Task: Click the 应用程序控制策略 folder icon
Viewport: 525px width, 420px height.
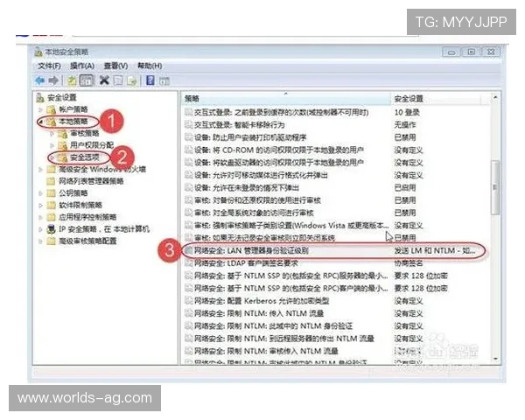Action: point(52,217)
